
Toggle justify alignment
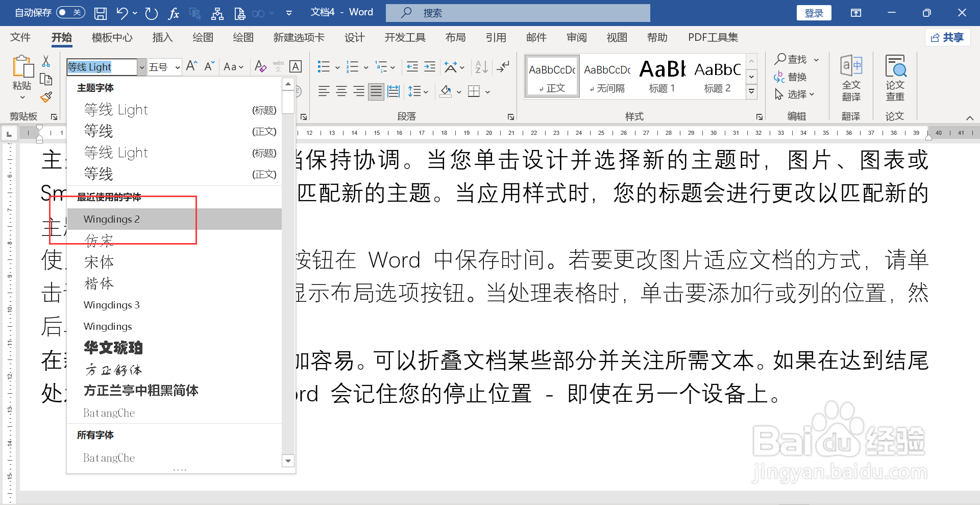[376, 91]
